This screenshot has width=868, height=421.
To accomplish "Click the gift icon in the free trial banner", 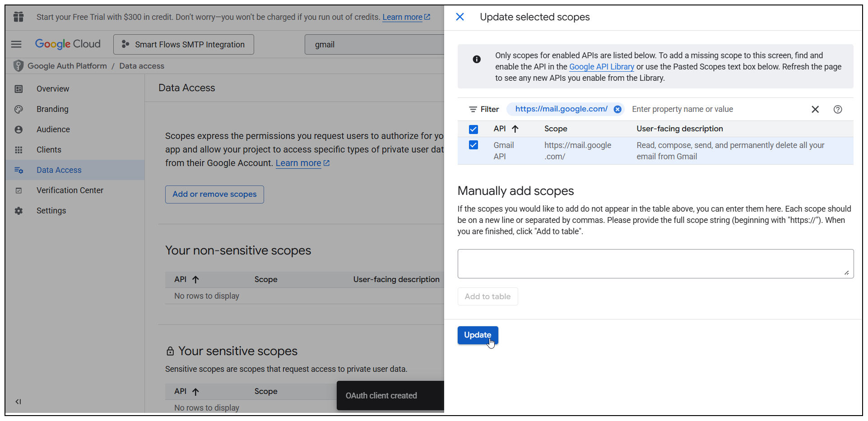I will (x=19, y=17).
